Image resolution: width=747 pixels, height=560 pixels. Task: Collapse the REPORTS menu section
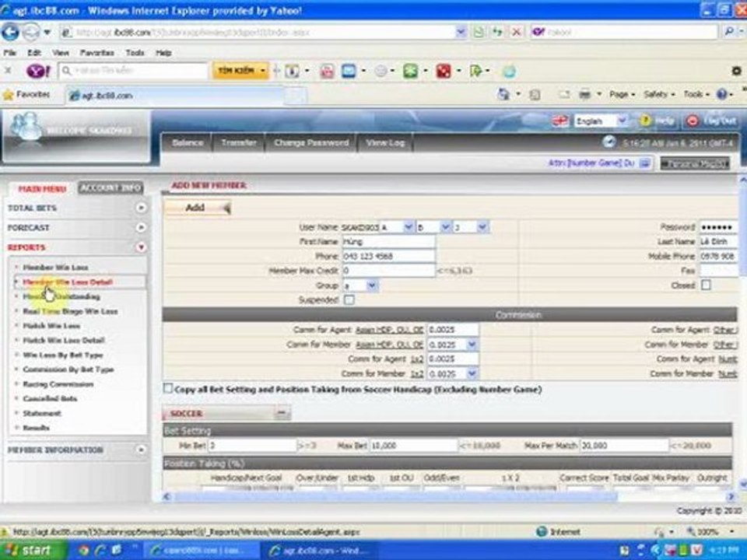pos(141,247)
